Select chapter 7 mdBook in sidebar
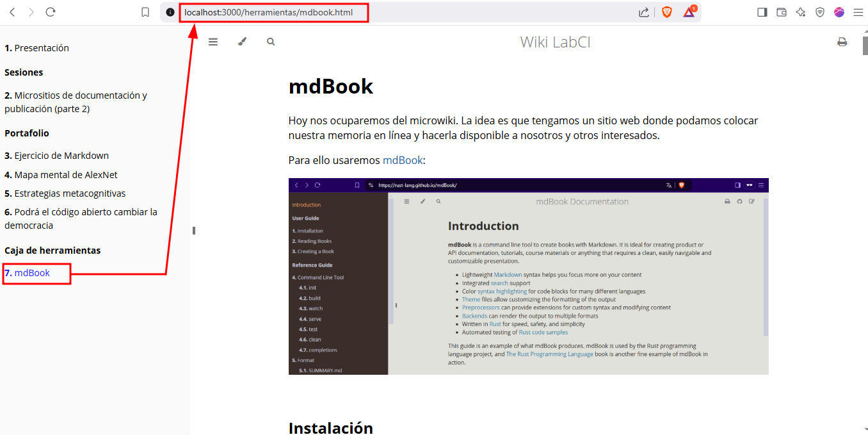 (27, 273)
